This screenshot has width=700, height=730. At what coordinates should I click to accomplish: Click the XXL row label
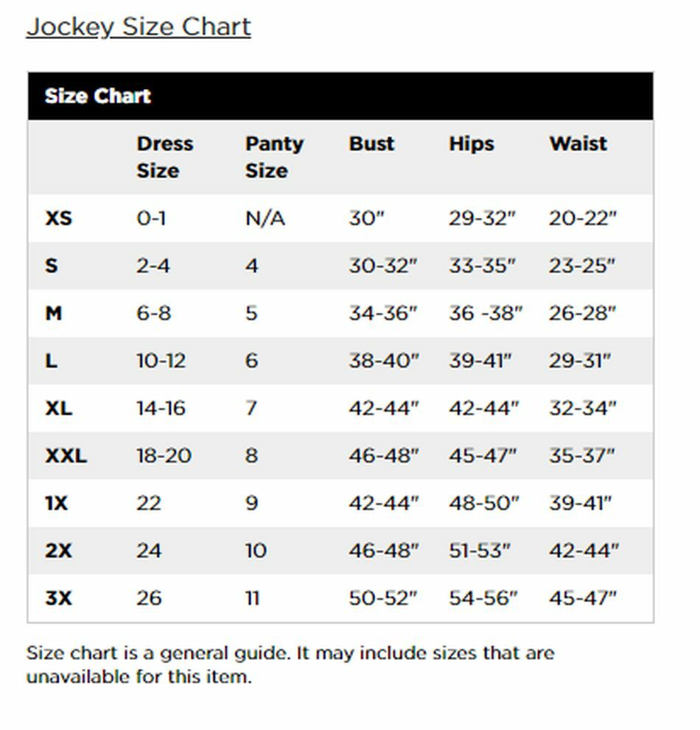pyautogui.click(x=66, y=456)
